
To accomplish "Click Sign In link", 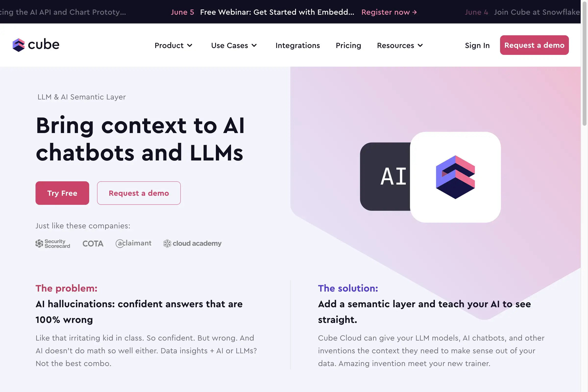I will [477, 45].
